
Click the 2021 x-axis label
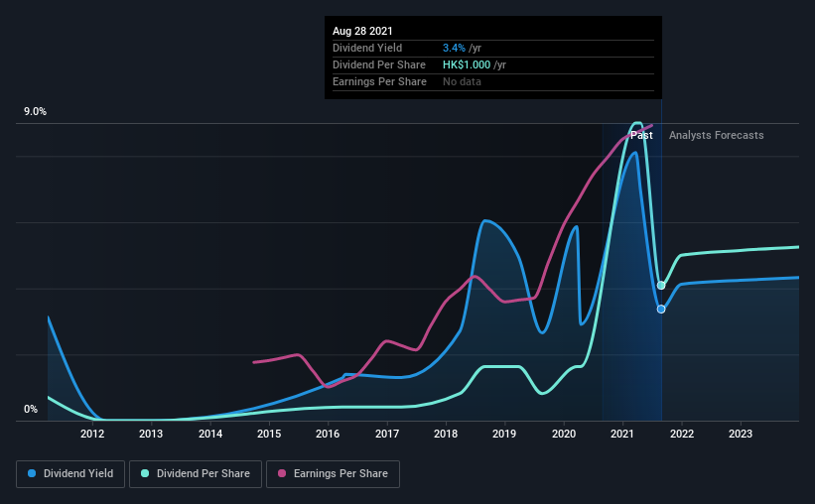[622, 434]
